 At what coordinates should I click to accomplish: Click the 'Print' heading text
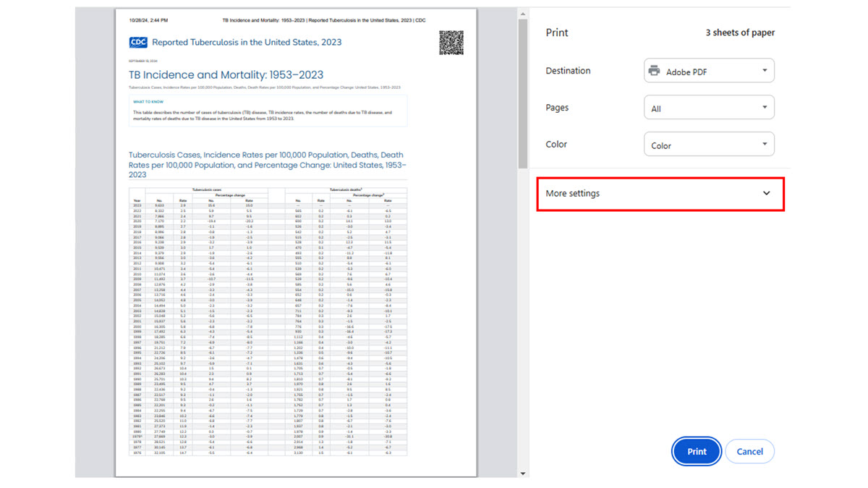[x=557, y=33]
